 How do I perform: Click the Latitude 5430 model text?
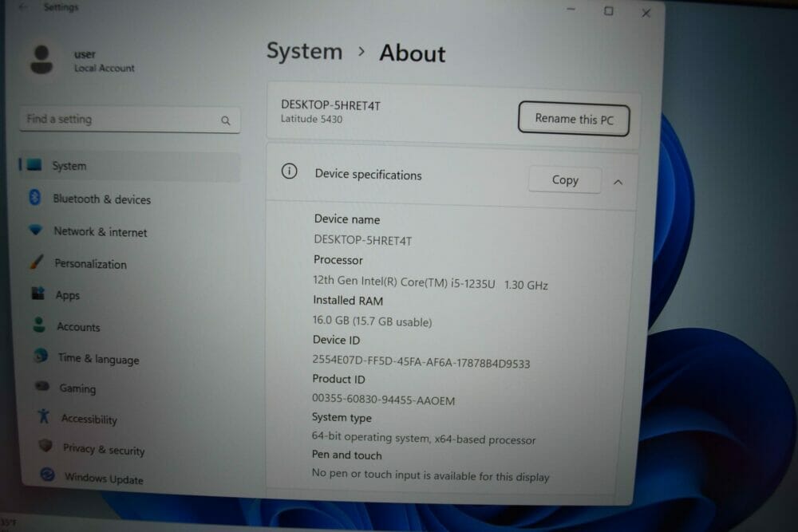(311, 119)
